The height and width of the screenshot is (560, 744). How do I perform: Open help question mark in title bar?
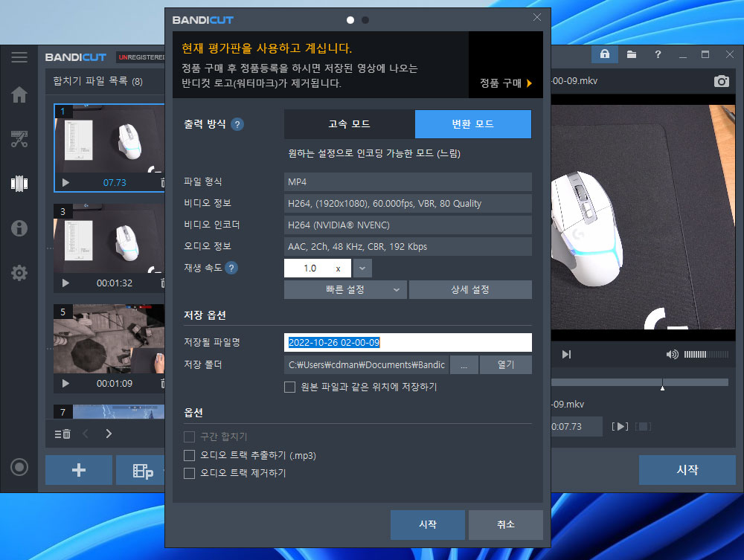(658, 54)
